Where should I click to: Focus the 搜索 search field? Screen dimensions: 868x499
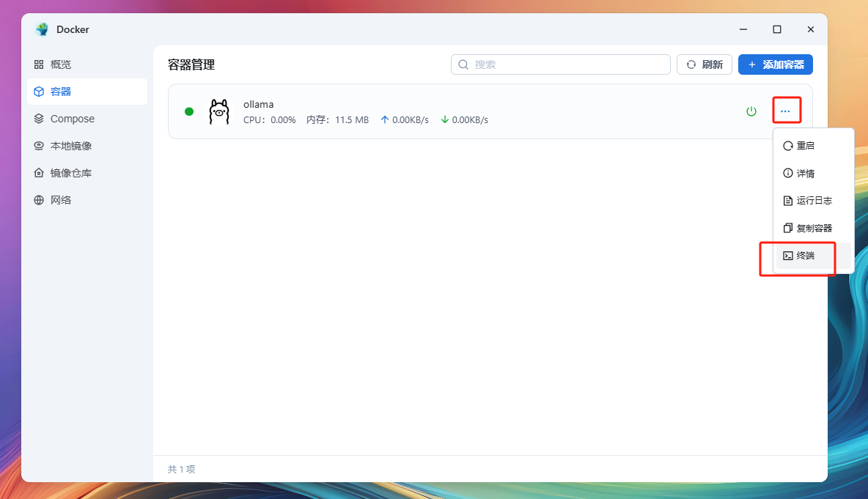[x=560, y=64]
